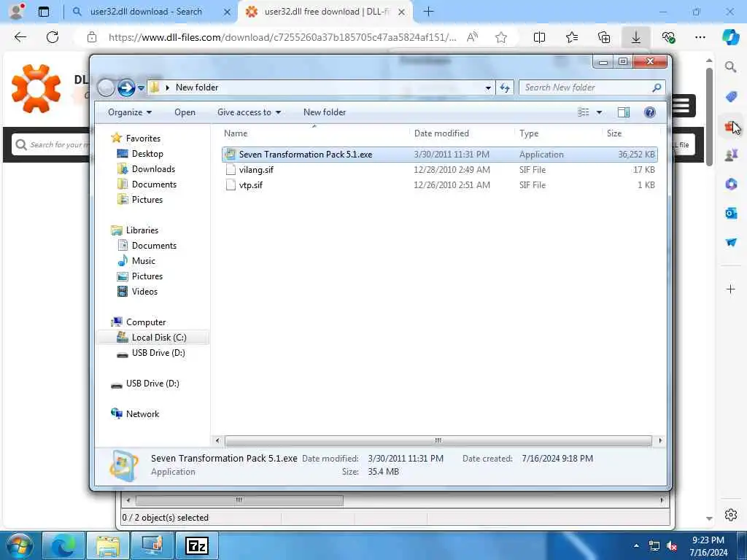Screen dimensions: 747x560
Task: Toggle the preview pane icon
Action: tap(624, 112)
